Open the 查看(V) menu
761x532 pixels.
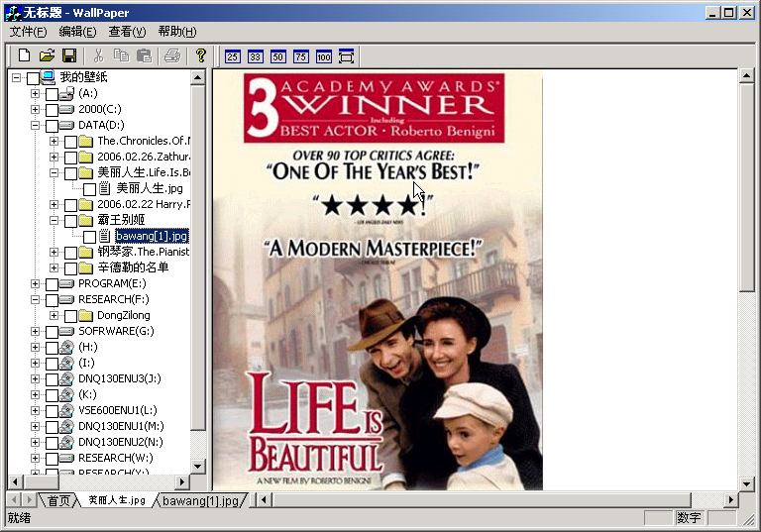click(127, 32)
